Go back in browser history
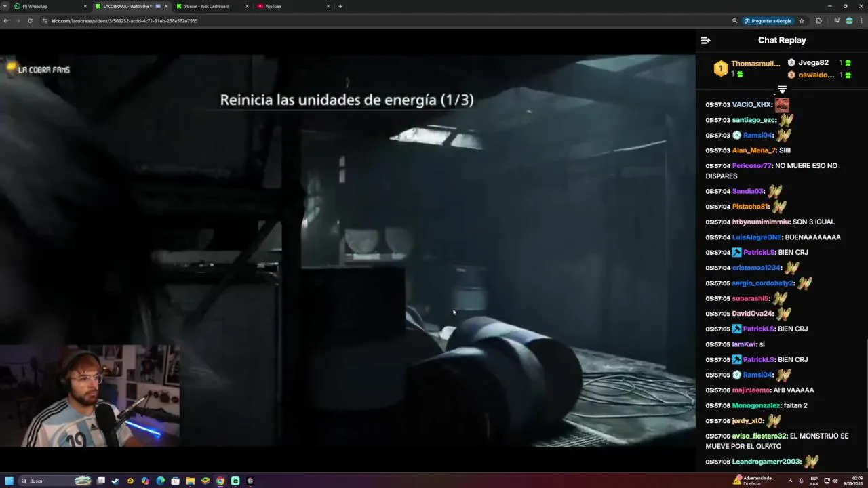The width and height of the screenshot is (868, 488). click(5, 21)
